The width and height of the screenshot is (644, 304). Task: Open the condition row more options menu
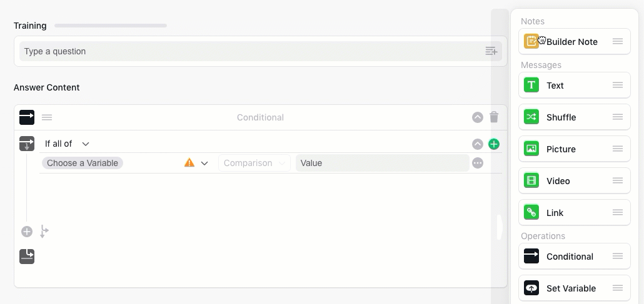click(478, 163)
